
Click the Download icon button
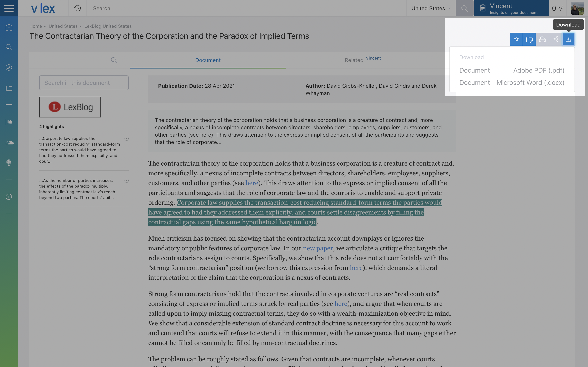(x=568, y=39)
